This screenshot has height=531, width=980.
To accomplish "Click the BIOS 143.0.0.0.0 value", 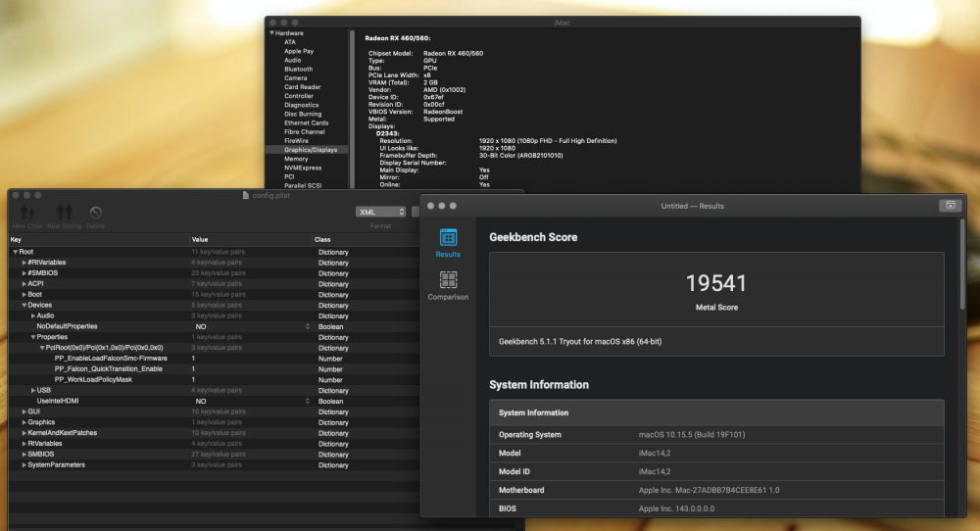I will [x=676, y=508].
